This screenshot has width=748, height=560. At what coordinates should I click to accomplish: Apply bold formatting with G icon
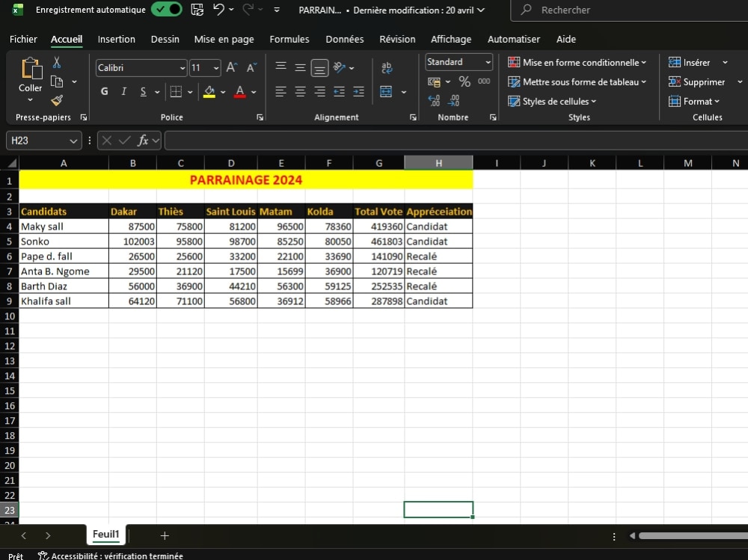pyautogui.click(x=105, y=91)
